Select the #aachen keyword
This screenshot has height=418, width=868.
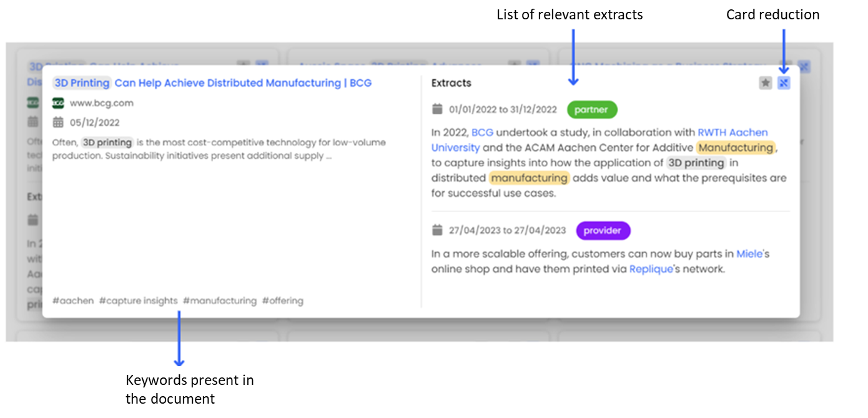[73, 301]
